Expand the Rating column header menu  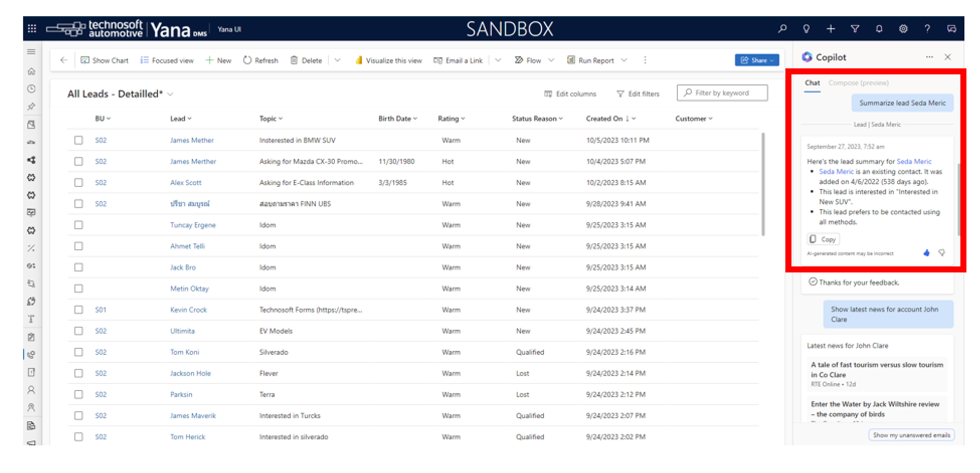(463, 119)
